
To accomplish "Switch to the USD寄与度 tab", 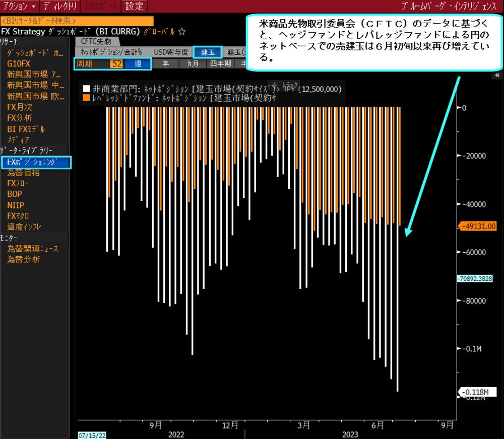I will (171, 52).
